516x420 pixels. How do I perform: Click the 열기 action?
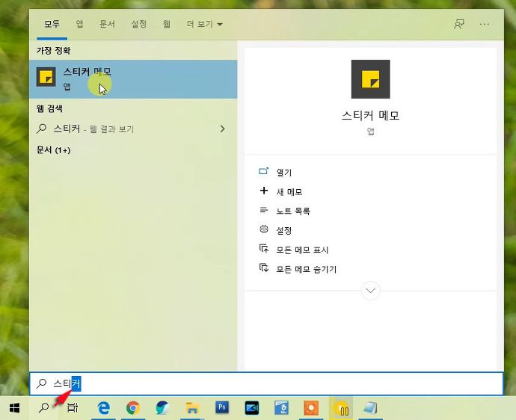(284, 173)
